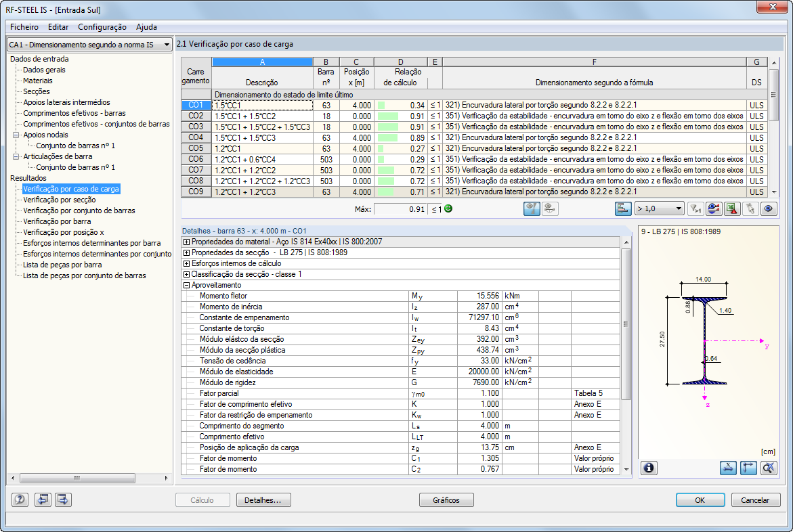This screenshot has width=793, height=532.
Task: Open the Ajuda menu
Action: pyautogui.click(x=146, y=27)
